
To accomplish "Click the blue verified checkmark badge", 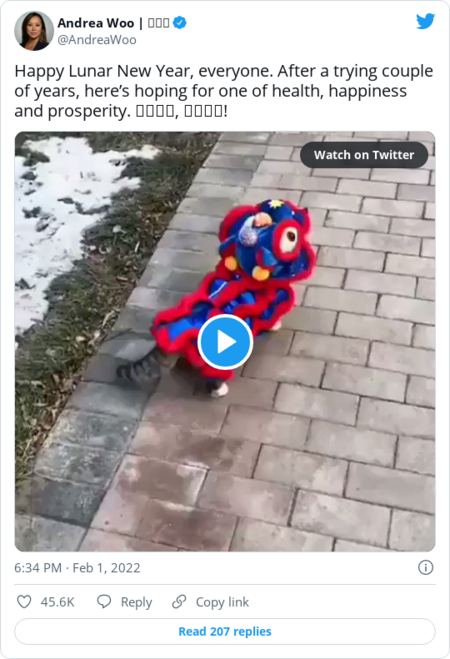I will pyautogui.click(x=180, y=23).
